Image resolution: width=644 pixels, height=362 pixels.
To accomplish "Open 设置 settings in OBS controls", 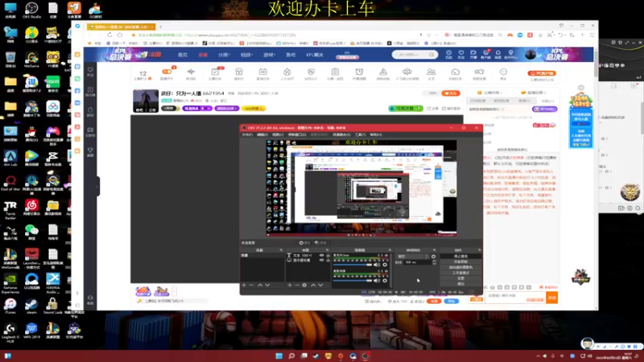I will 460,278.
